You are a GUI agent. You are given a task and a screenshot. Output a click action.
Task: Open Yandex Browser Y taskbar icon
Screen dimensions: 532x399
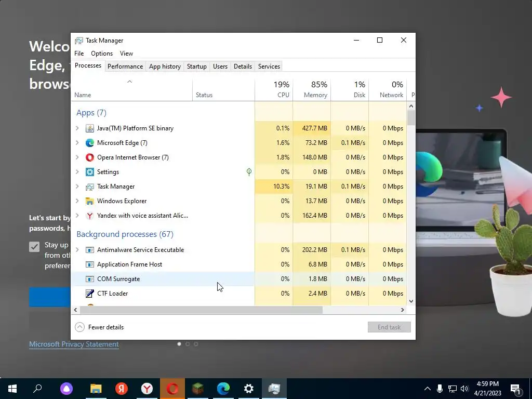pos(147,389)
